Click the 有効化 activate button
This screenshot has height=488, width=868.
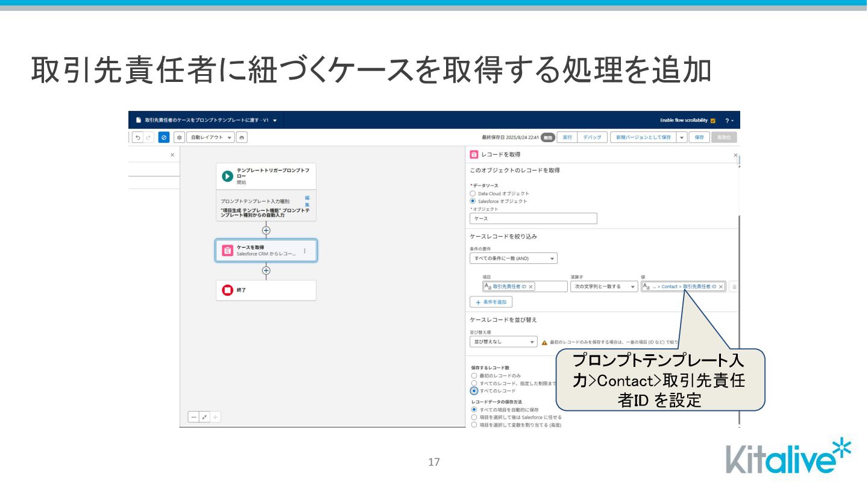(x=724, y=137)
